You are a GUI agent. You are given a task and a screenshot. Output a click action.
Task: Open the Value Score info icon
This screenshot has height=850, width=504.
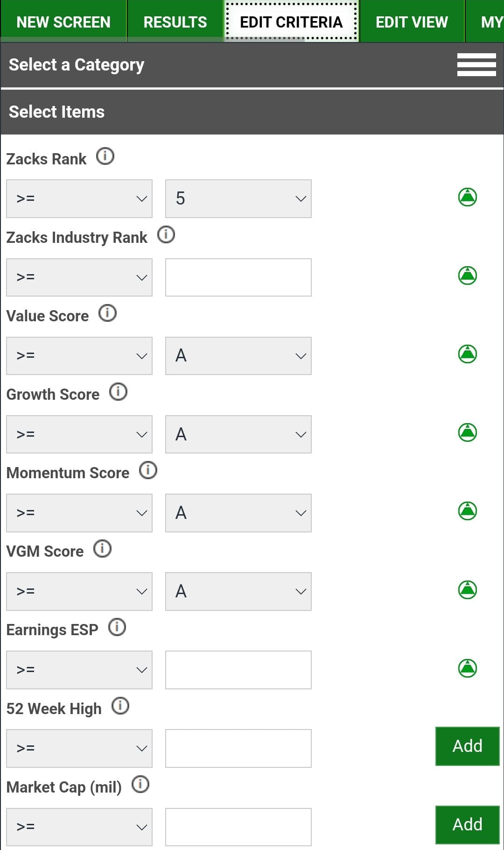(x=108, y=313)
